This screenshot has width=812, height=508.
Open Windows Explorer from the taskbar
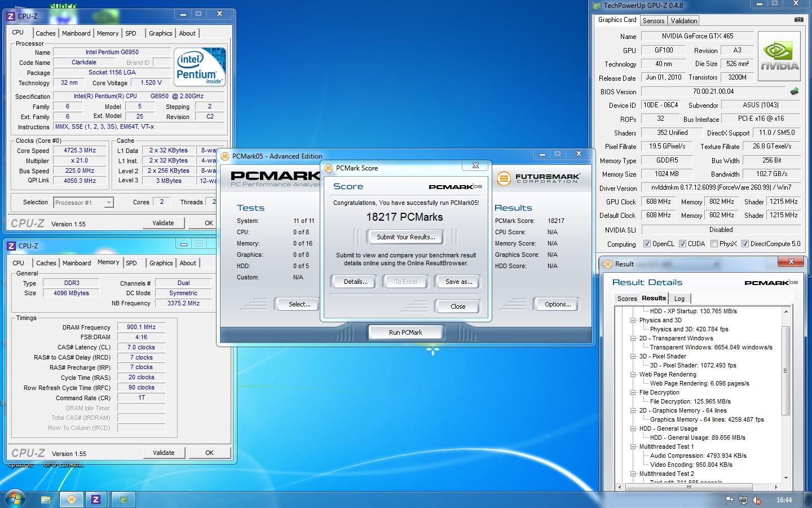(x=46, y=499)
